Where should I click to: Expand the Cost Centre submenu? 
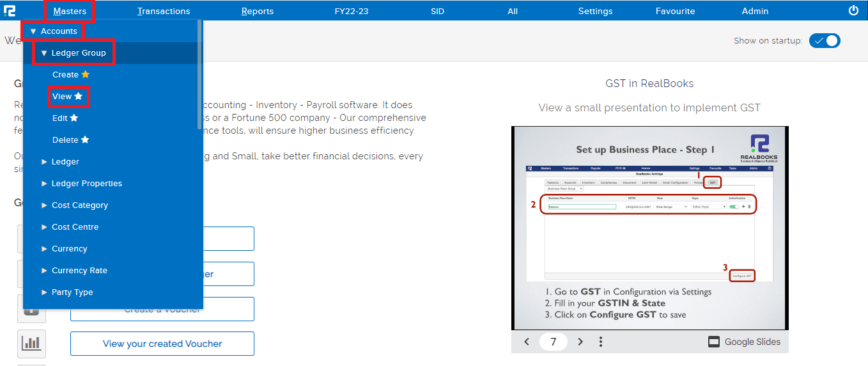tap(75, 227)
